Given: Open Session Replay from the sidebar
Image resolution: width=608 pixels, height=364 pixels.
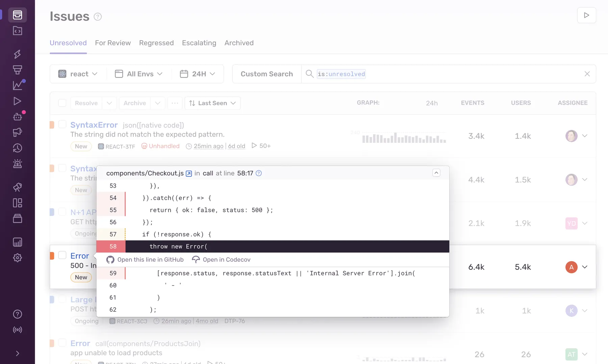Looking at the screenshot, I should coord(17,101).
